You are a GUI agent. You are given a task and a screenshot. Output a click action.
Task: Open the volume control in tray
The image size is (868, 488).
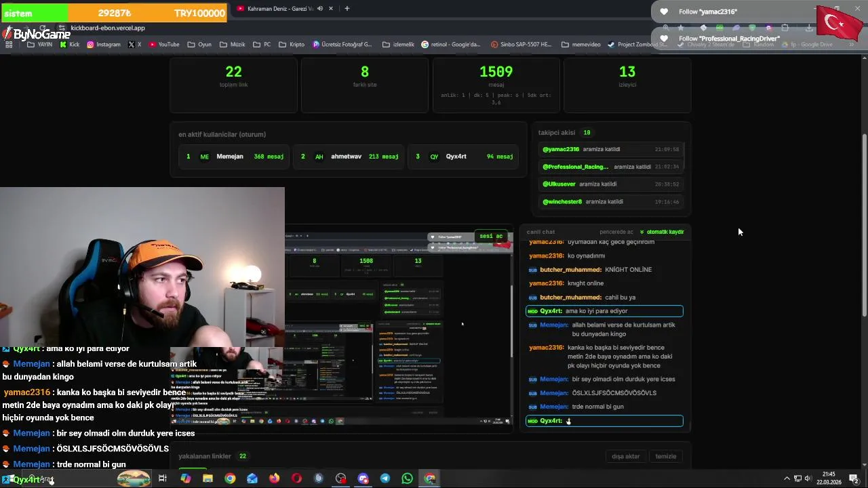point(808,479)
